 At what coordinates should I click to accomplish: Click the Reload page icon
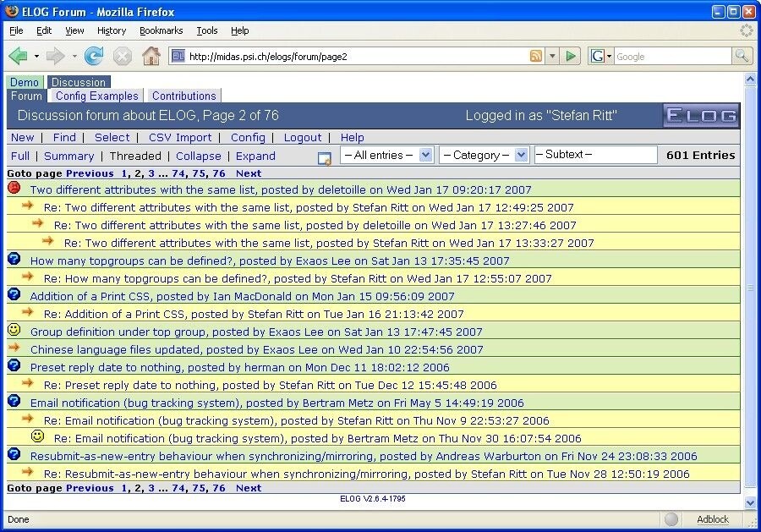pos(93,57)
